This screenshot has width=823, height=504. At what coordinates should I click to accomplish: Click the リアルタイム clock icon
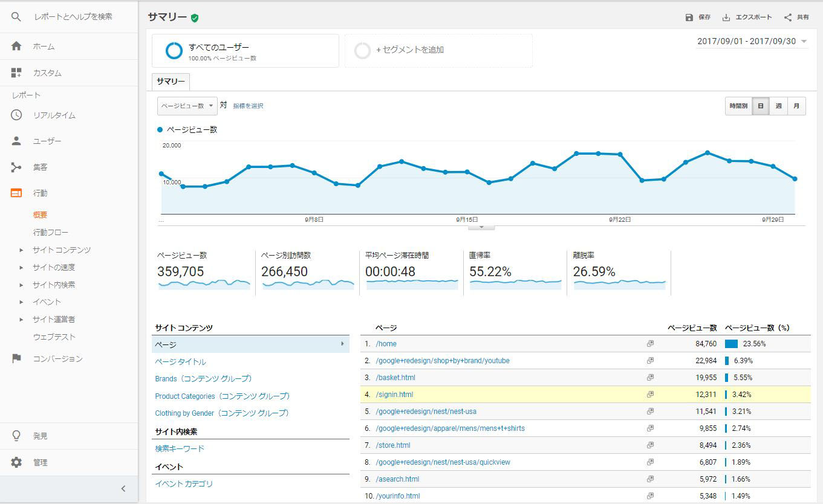(x=16, y=115)
